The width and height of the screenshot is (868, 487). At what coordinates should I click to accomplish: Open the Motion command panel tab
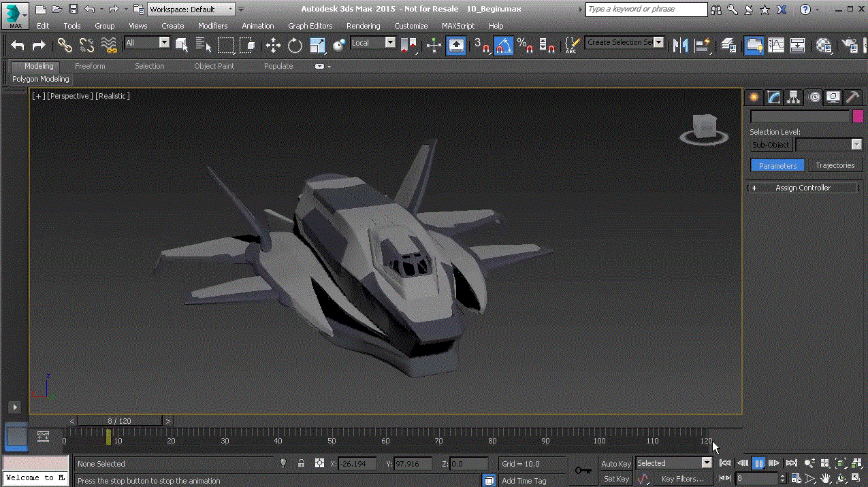(x=814, y=97)
